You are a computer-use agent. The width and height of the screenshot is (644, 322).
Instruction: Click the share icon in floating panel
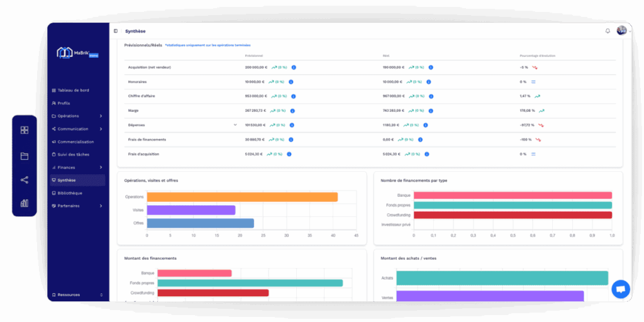click(25, 180)
